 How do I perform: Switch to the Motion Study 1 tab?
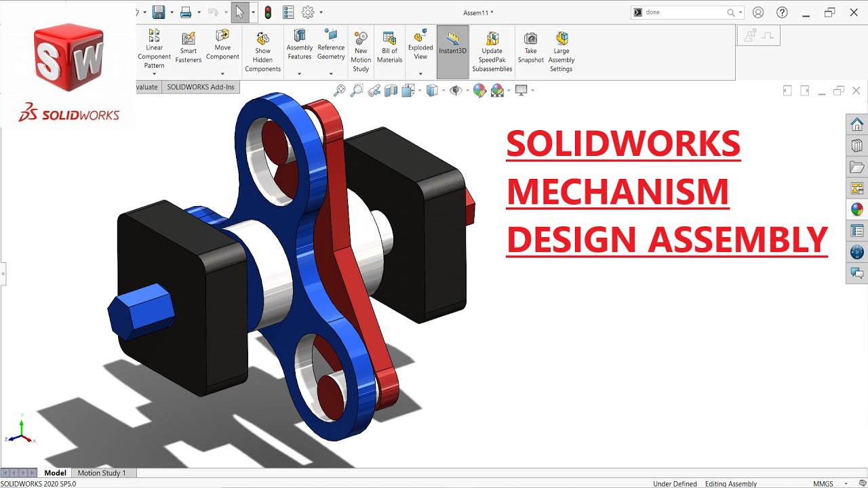102,473
